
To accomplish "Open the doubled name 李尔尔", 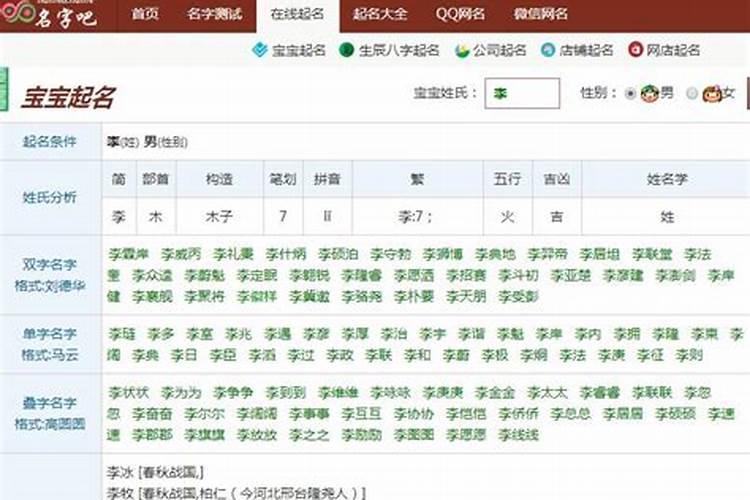I will tap(204, 414).
